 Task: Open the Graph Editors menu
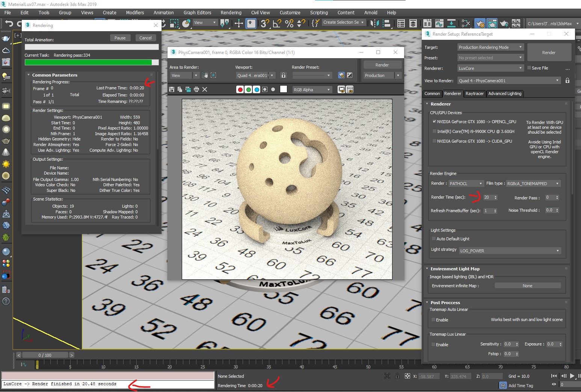pyautogui.click(x=197, y=12)
